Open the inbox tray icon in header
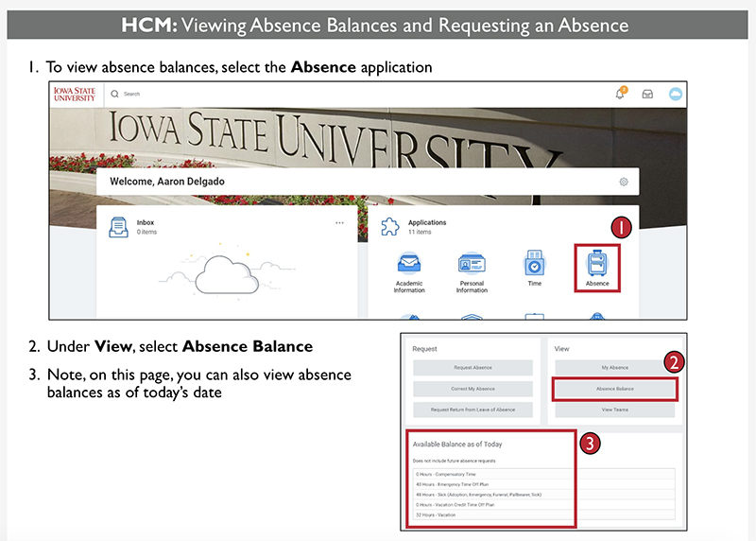Screen dimensions: 756x541 tap(647, 95)
